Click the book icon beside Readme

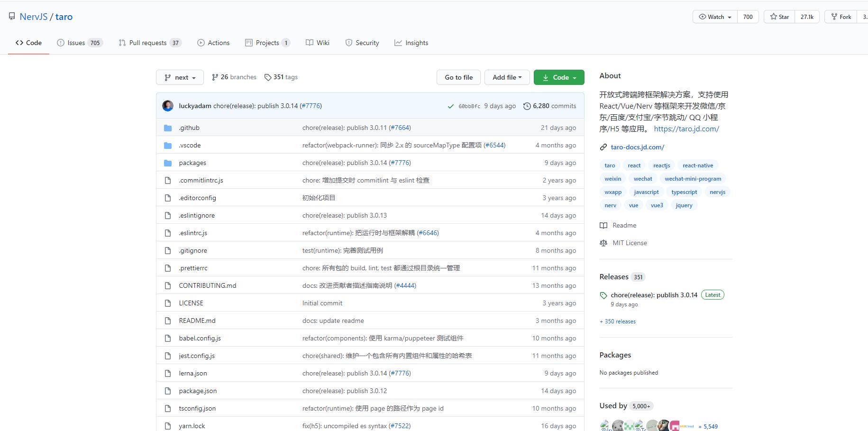603,226
